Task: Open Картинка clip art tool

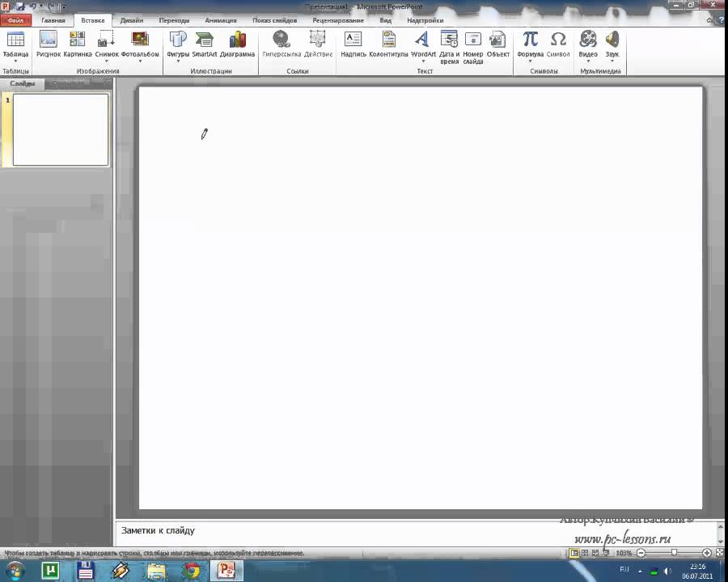Action: (78, 44)
